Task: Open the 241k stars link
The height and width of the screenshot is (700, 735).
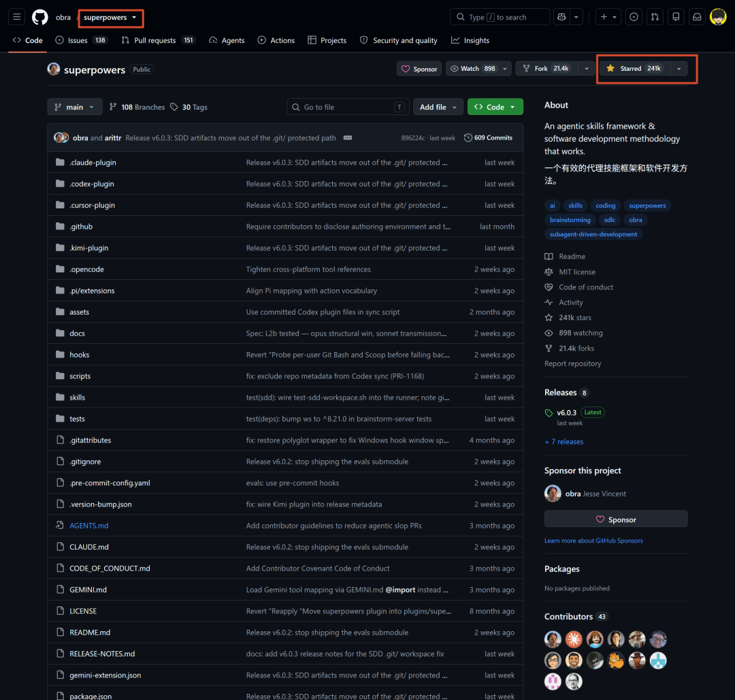Action: coord(574,317)
